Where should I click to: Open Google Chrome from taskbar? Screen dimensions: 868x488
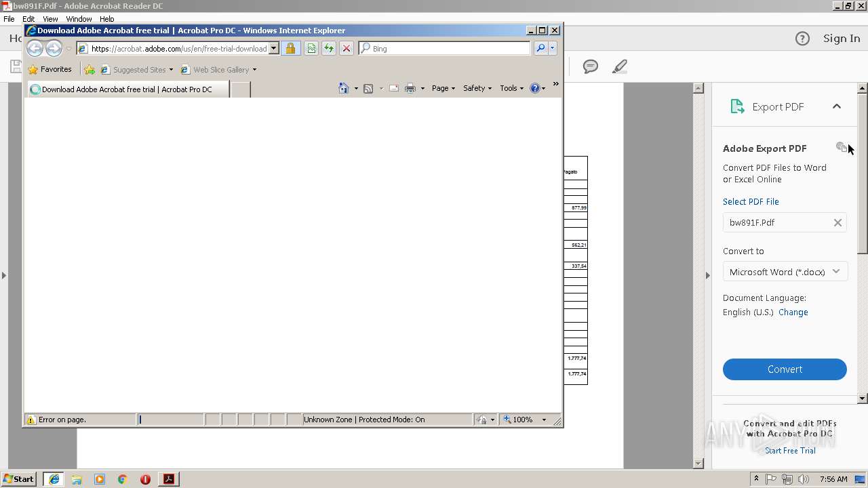(122, 479)
